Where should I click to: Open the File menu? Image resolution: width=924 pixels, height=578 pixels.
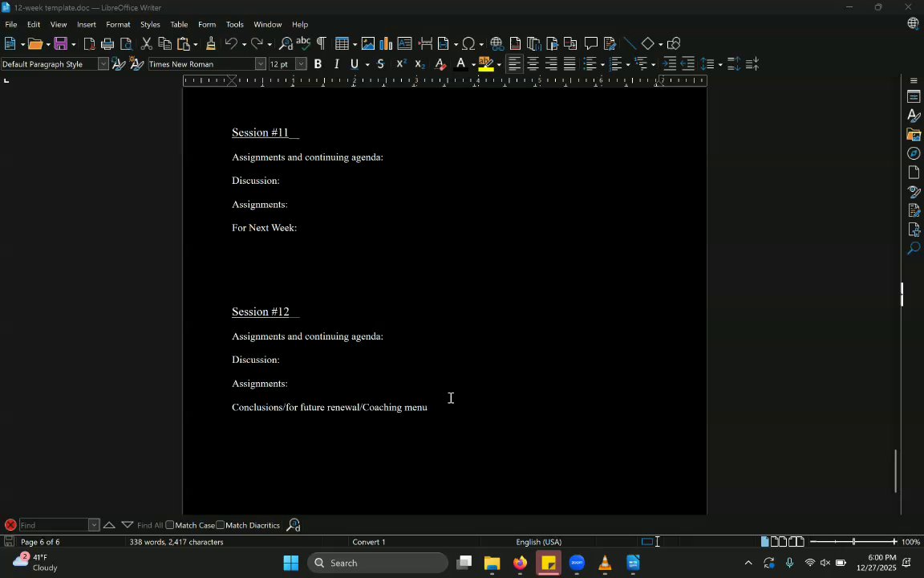point(10,24)
